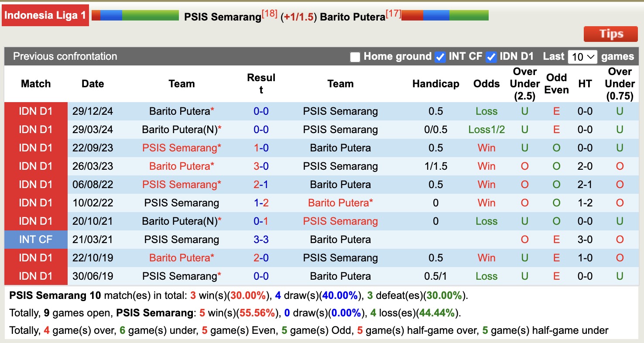Uncheck the INT CF filter
This screenshot has width=644, height=343.
[x=440, y=57]
